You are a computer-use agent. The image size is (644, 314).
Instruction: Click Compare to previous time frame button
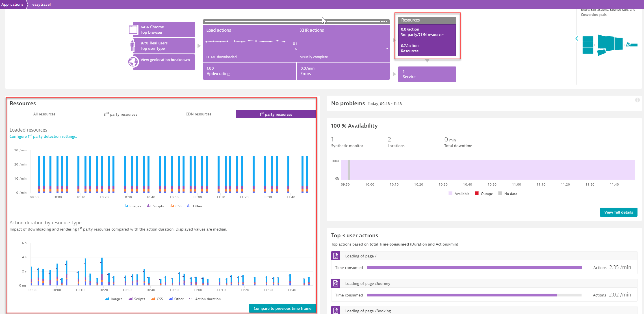[x=282, y=308]
